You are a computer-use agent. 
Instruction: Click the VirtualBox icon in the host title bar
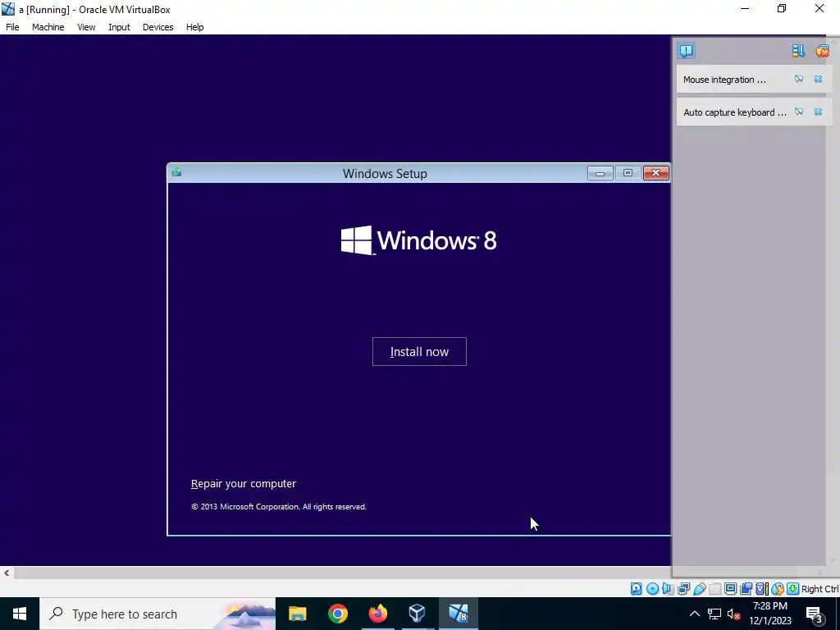point(8,9)
